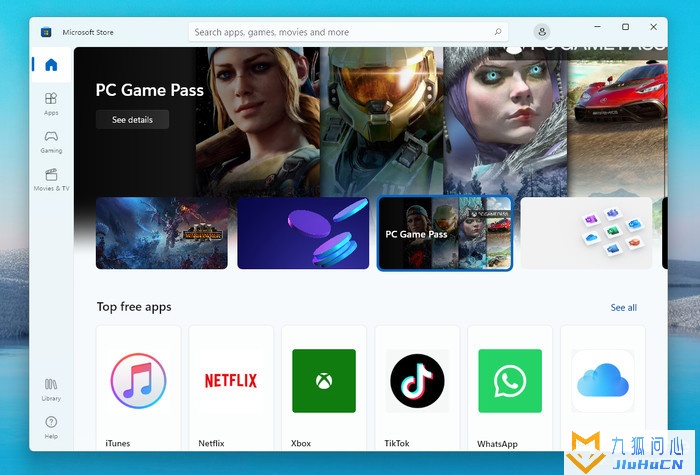The image size is (700, 475).
Task: Click See details for PC Game Pass
Action: (x=133, y=120)
